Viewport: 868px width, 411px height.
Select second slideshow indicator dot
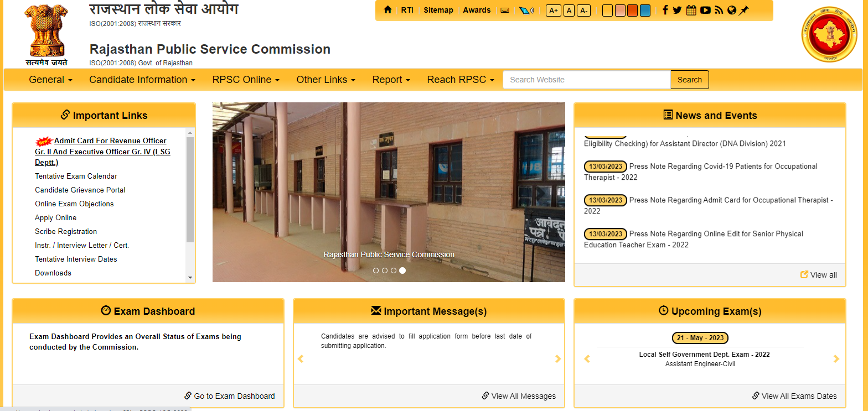[x=385, y=270]
